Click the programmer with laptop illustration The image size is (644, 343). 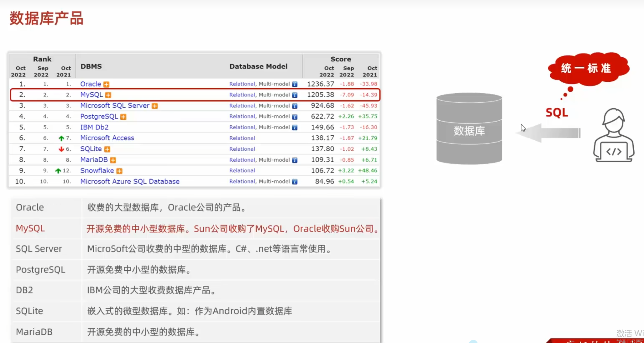point(613,136)
